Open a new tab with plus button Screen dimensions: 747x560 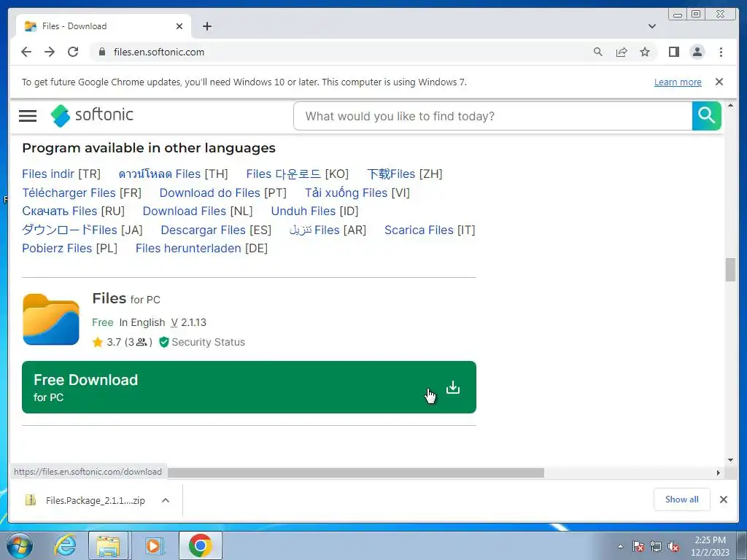(x=206, y=26)
